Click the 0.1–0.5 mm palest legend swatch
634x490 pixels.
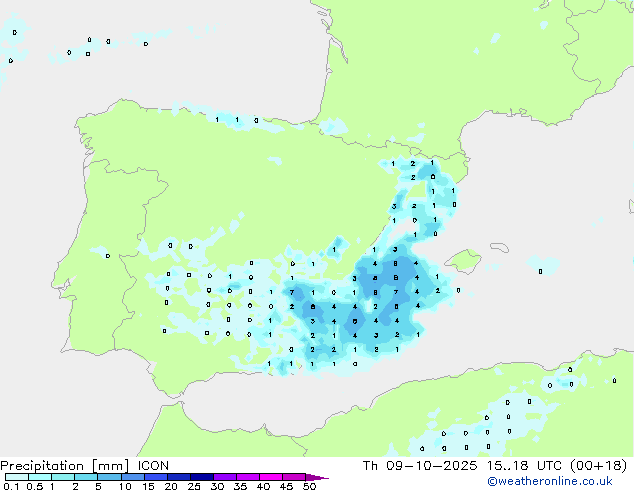[x=17, y=477]
